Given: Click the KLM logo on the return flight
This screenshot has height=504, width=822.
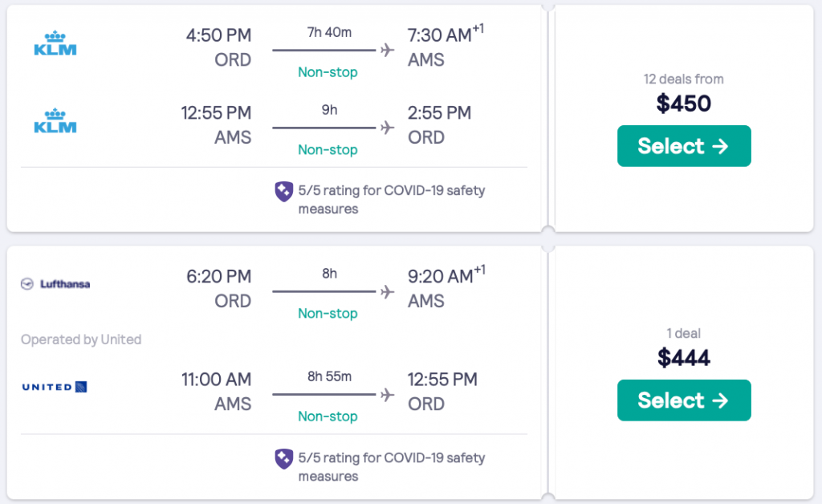Looking at the screenshot, I should [x=55, y=120].
